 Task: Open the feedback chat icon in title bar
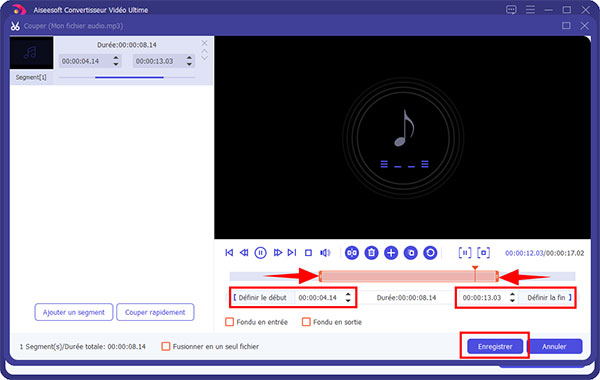coord(511,10)
